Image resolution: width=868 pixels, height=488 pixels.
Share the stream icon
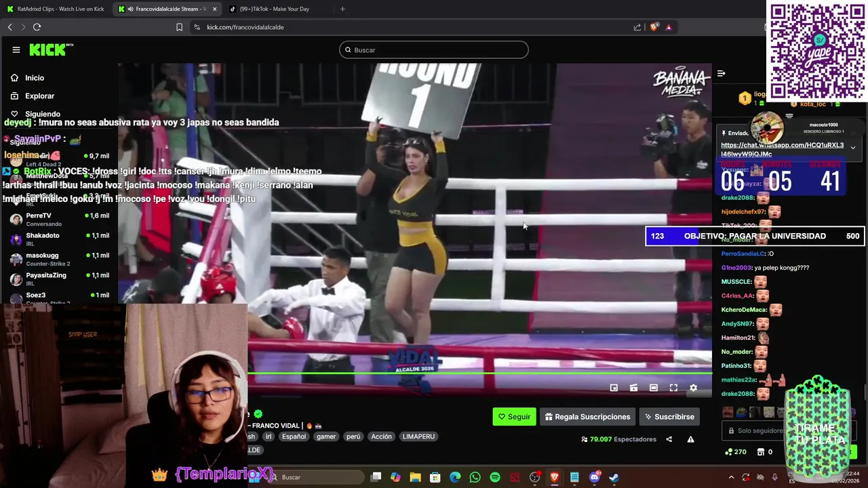coord(669,439)
